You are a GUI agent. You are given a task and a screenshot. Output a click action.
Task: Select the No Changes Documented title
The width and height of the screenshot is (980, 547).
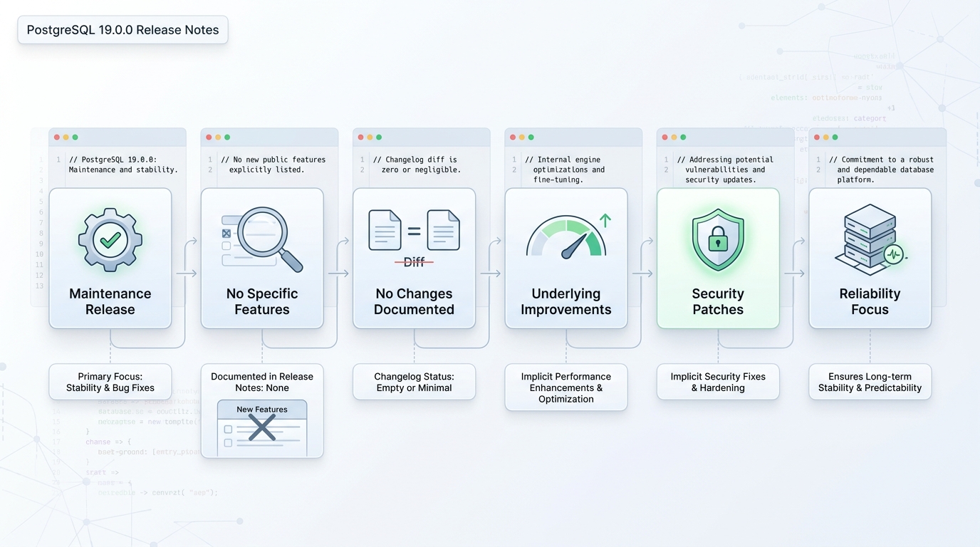pos(414,301)
